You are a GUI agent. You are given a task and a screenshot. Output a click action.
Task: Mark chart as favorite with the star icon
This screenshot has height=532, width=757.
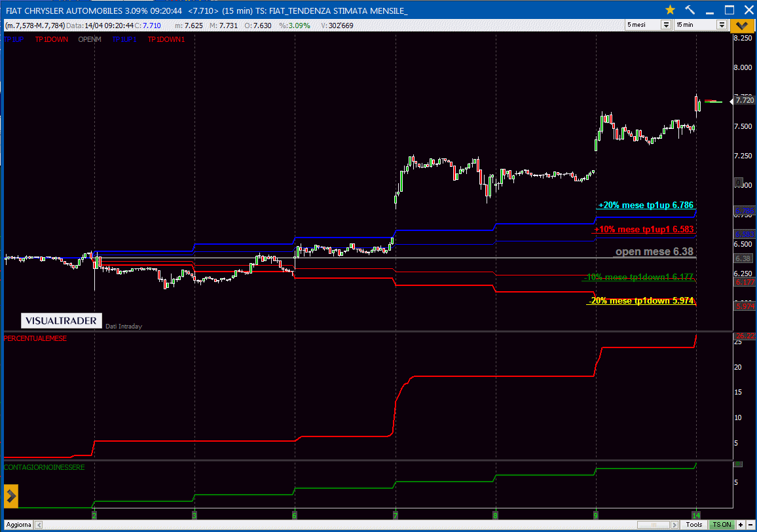670,10
